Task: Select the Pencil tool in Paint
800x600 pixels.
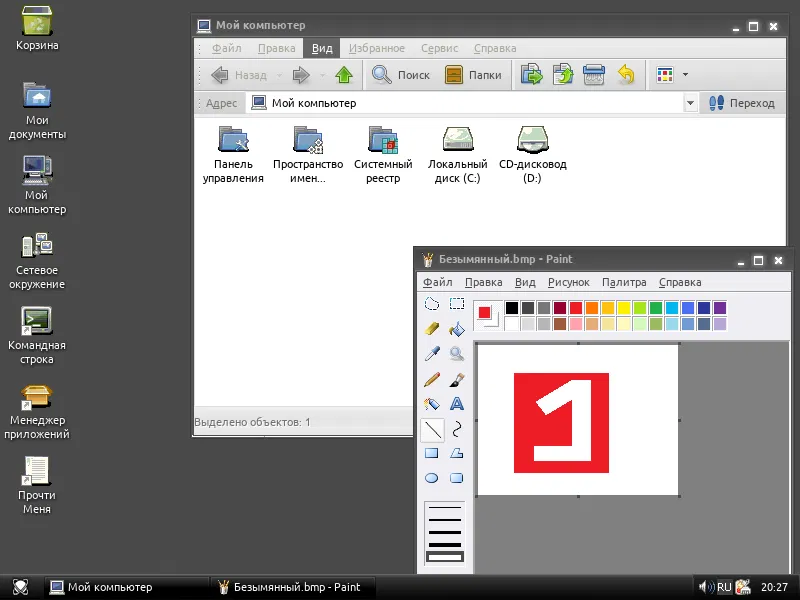Action: coord(432,379)
